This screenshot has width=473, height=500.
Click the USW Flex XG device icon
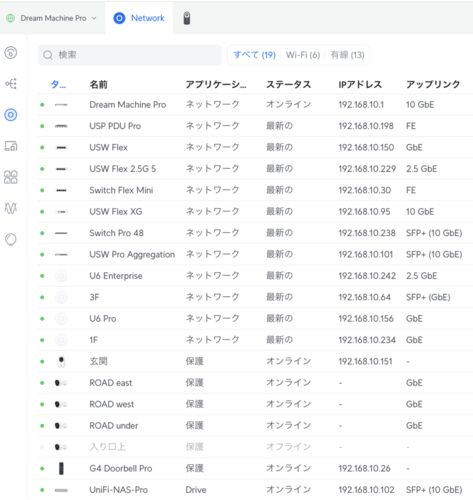tap(61, 212)
